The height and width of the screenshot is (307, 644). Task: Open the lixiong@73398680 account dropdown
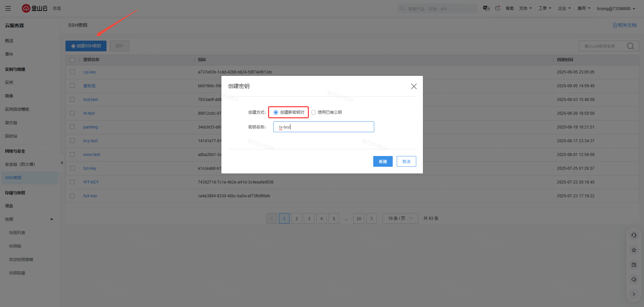616,9
